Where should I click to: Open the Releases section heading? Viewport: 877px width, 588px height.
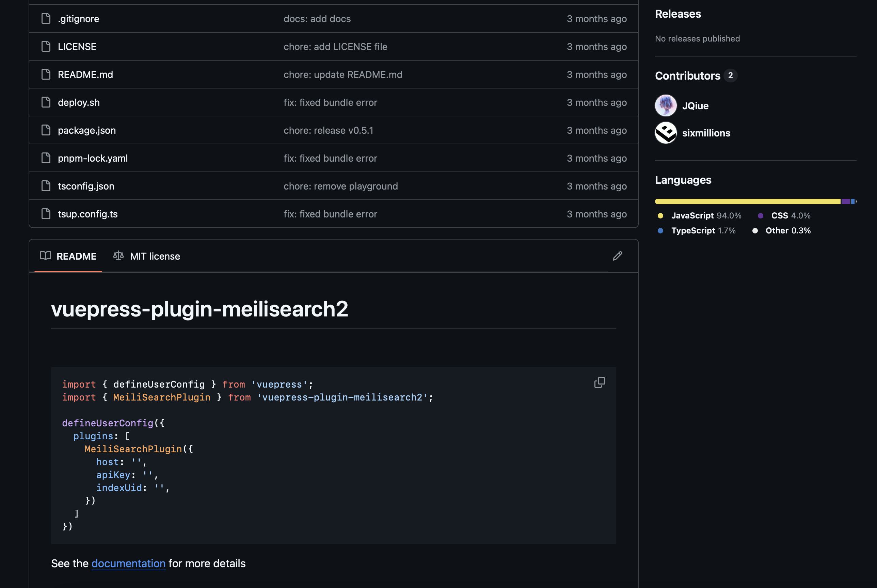point(677,14)
